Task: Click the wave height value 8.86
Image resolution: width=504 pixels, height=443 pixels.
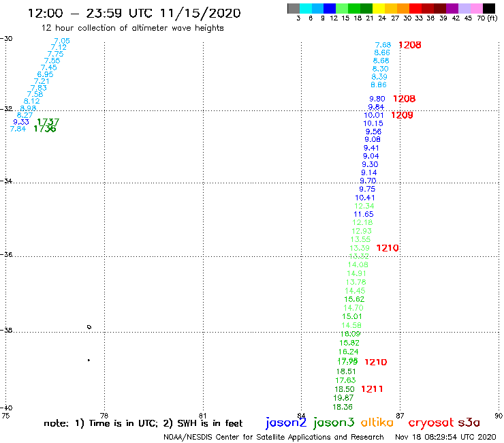Action: [379, 85]
